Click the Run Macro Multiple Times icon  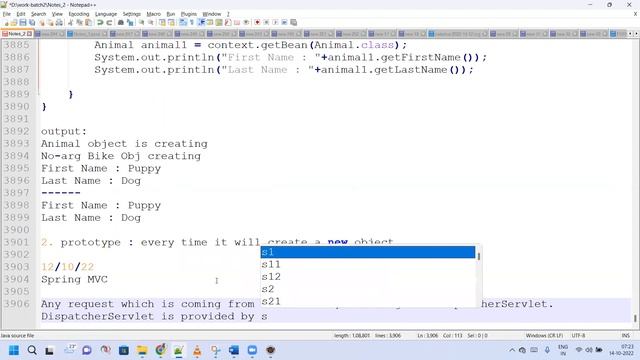point(284,22)
